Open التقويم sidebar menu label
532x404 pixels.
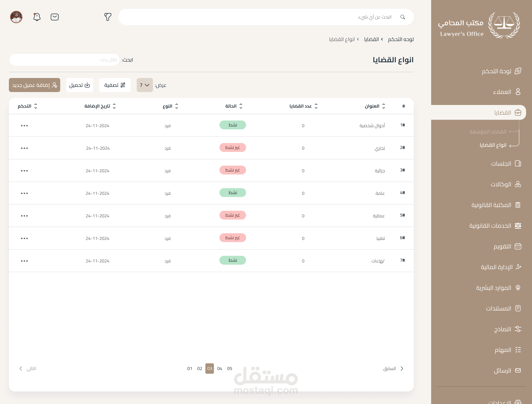(x=502, y=247)
